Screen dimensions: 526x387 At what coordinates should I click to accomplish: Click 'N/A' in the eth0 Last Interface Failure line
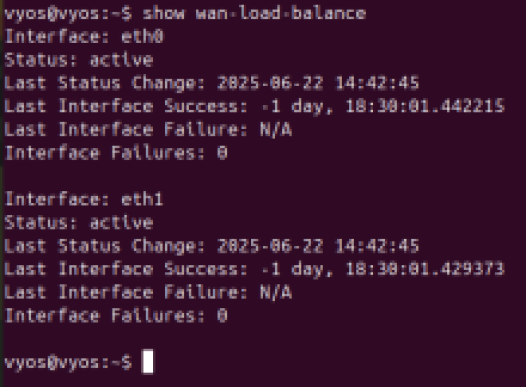click(x=276, y=129)
